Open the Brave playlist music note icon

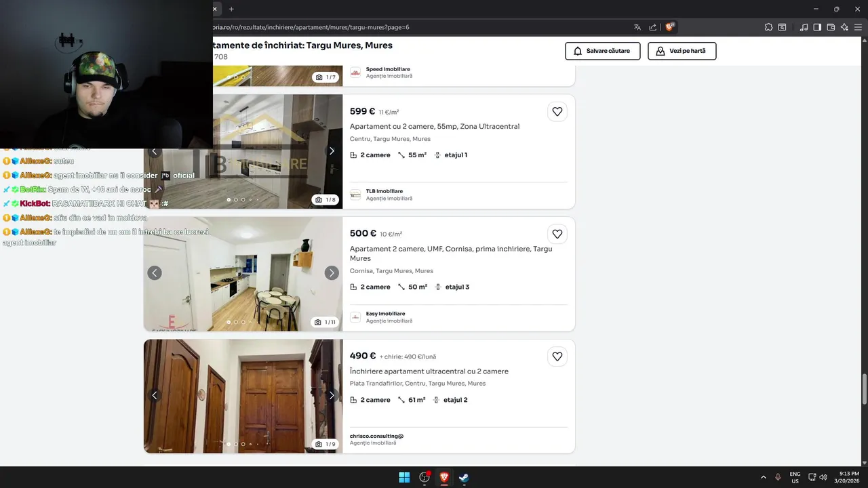(804, 27)
